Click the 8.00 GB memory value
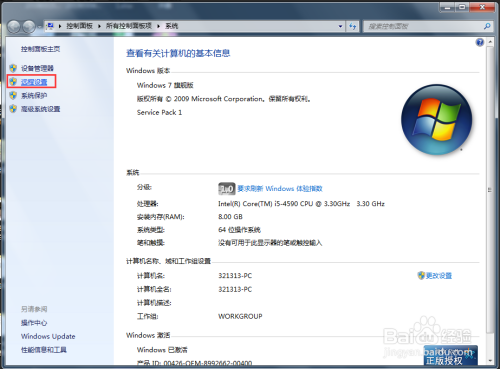The height and width of the screenshot is (369, 500). 230,217
